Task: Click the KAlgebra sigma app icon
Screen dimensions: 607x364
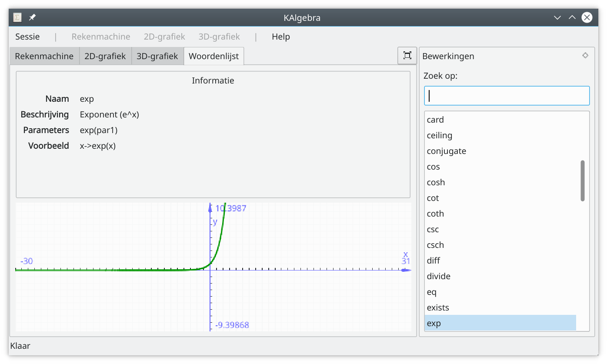Action: 17,18
